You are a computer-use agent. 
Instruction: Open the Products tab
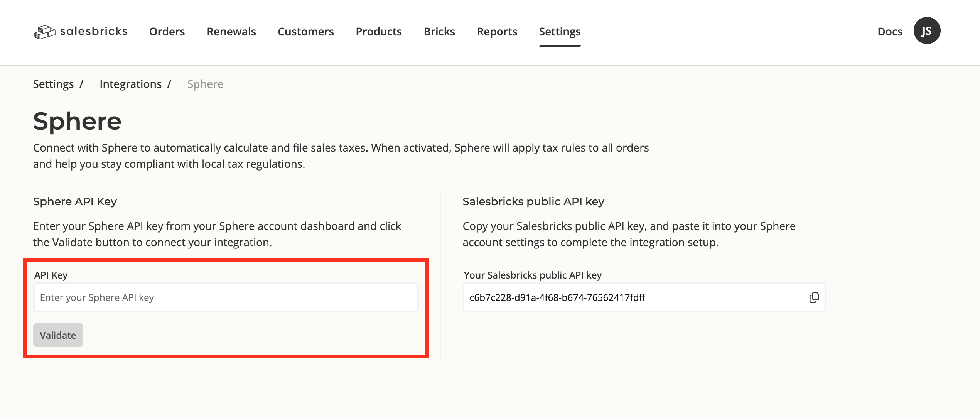(x=379, y=32)
